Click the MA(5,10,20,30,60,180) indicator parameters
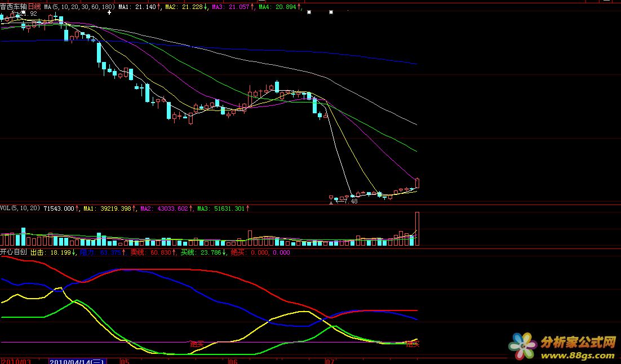The width and height of the screenshot is (621, 364). 79,7
